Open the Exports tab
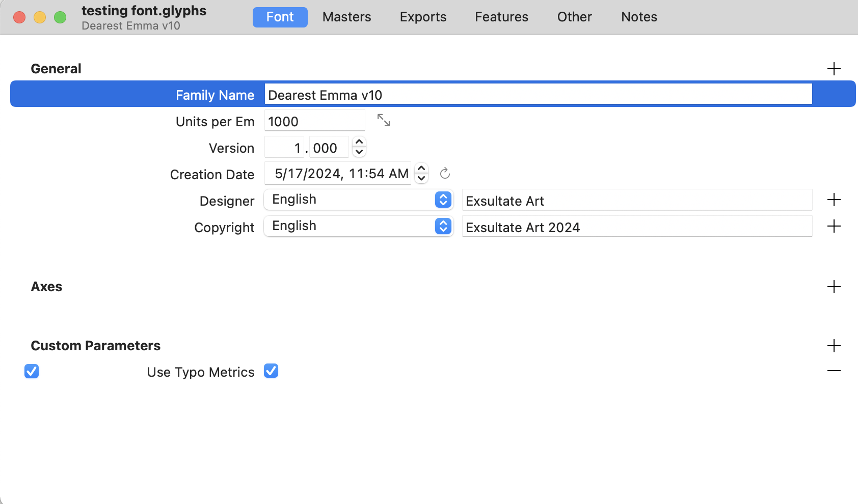The width and height of the screenshot is (858, 504). [x=423, y=17]
